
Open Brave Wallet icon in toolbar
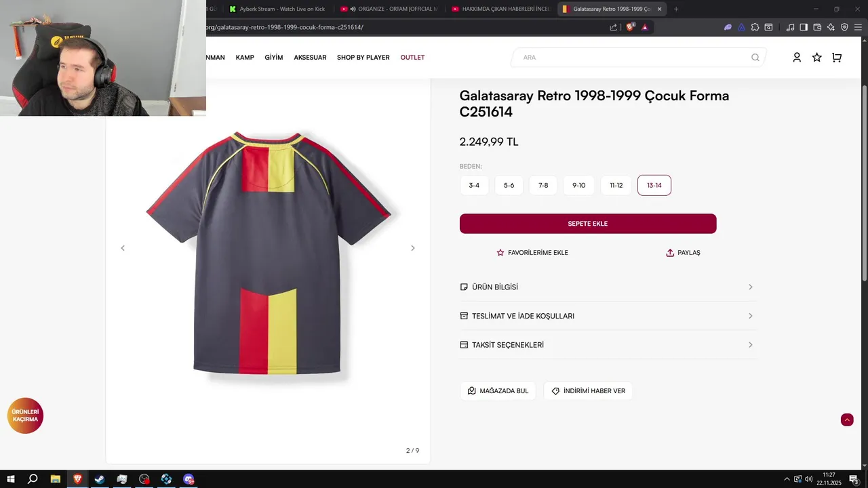click(817, 27)
